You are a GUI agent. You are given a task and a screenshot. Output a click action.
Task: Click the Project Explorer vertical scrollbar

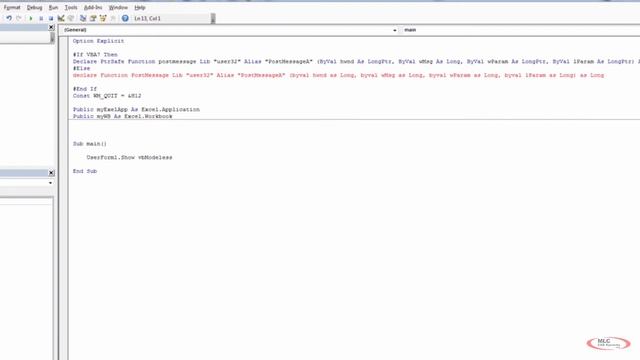(x=52, y=38)
